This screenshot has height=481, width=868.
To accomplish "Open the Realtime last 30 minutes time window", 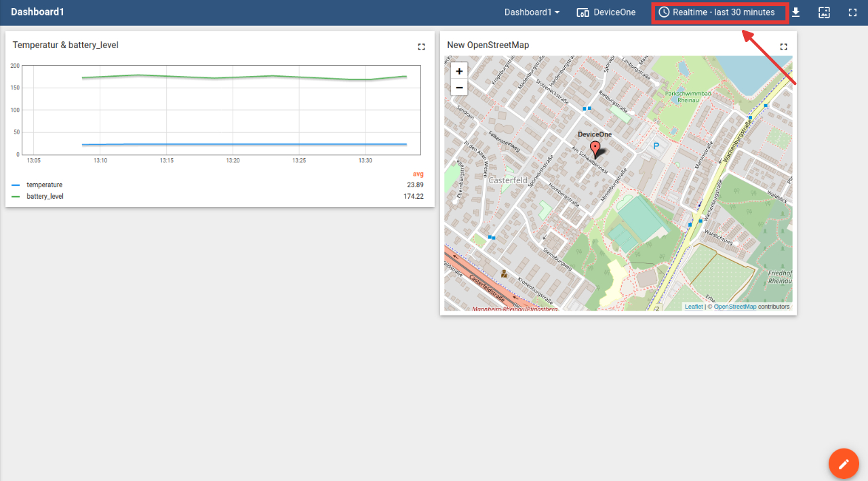I will click(x=717, y=12).
